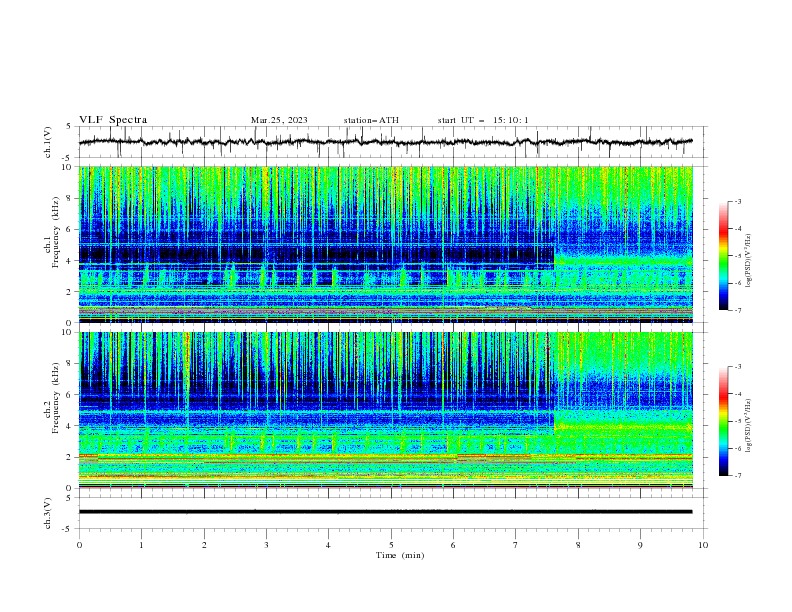792x612 pixels.
Task: Click the time axis tick label '0'
Action: point(79,545)
